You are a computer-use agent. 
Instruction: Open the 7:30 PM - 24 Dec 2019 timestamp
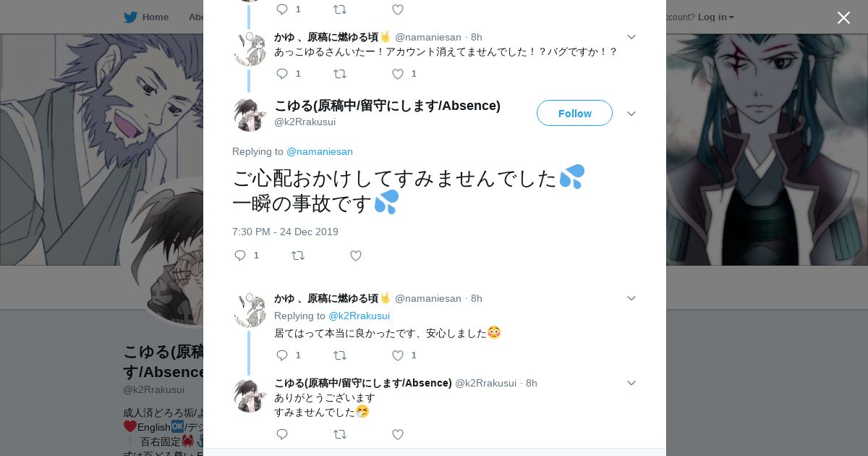285,232
